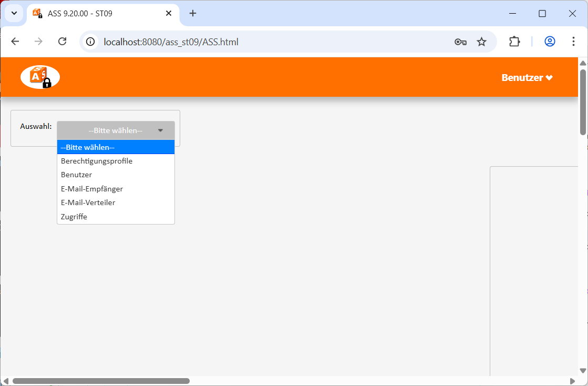View site information icon in address bar
588x386 pixels.
(90, 42)
